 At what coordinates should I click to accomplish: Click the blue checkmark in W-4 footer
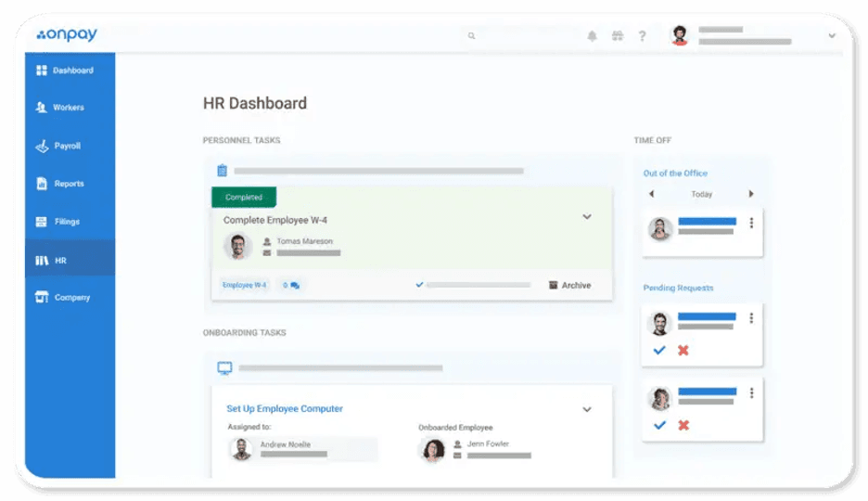[x=419, y=285]
